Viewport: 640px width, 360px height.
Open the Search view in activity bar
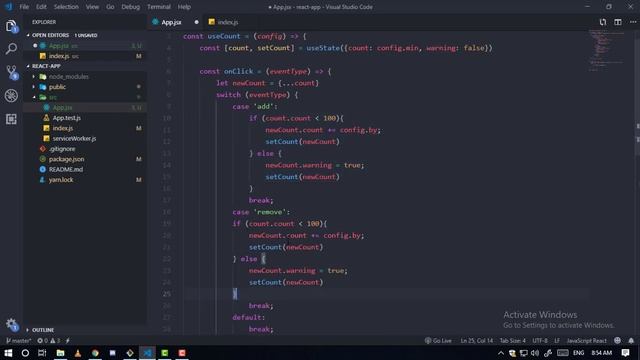(11, 49)
